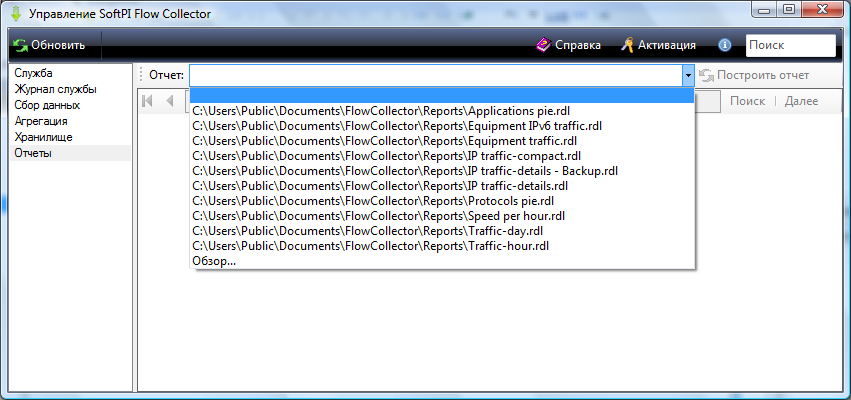The width and height of the screenshot is (851, 400).
Task: Choose IP traffic-details - Backup.rdl
Action: tap(442, 171)
